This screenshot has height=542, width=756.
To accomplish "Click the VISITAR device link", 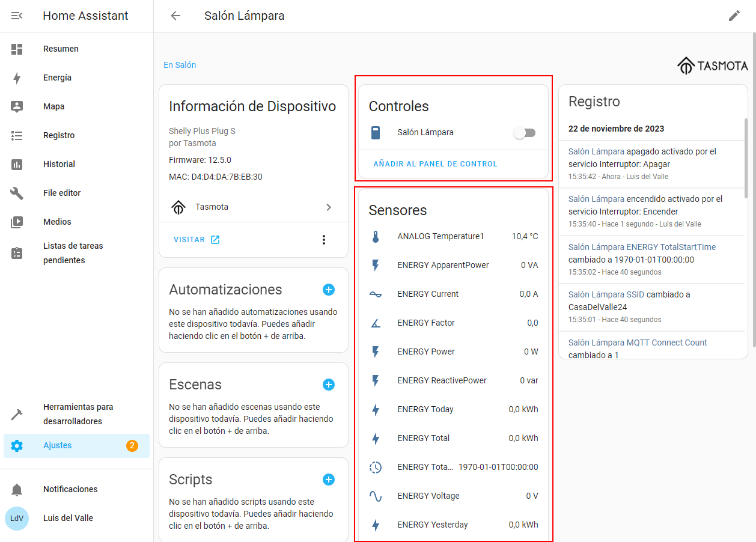I will (197, 240).
